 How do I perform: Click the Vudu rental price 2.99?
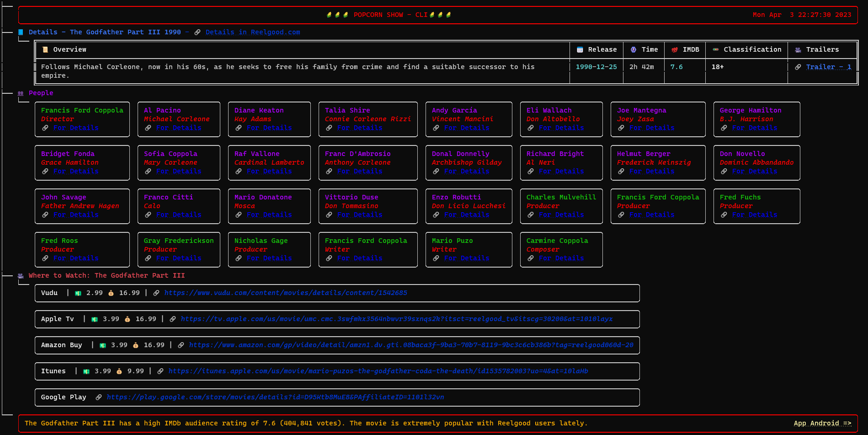click(95, 293)
